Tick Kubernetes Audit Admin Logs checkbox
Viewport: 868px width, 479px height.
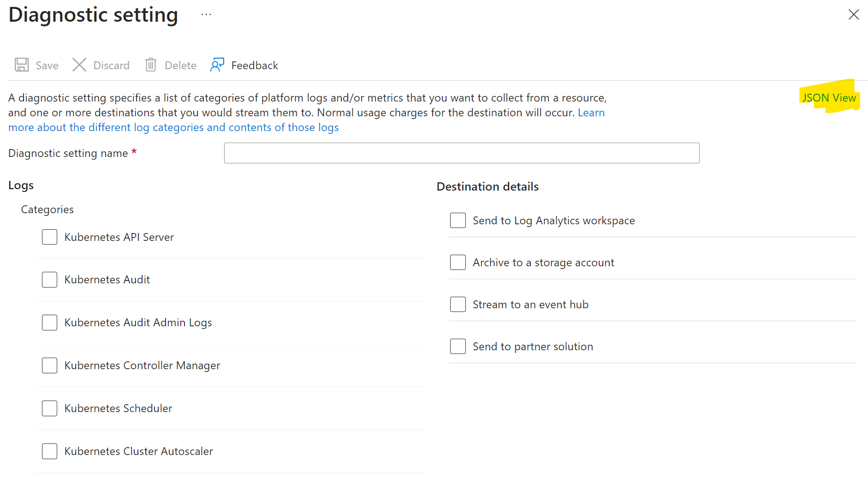click(x=50, y=323)
